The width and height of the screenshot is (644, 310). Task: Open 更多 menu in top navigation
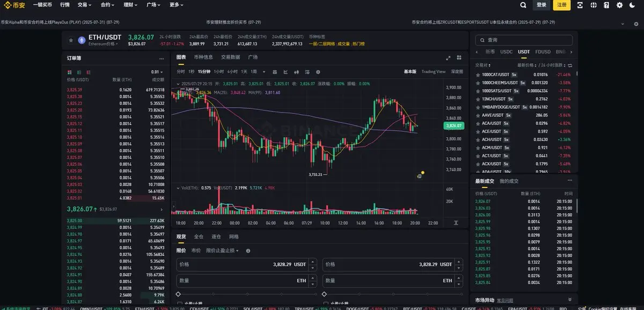pyautogui.click(x=176, y=5)
